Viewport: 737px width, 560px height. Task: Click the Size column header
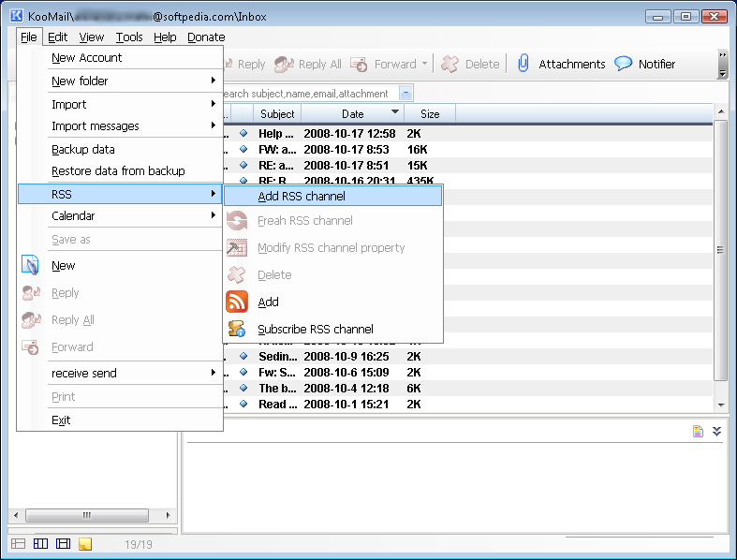[430, 114]
